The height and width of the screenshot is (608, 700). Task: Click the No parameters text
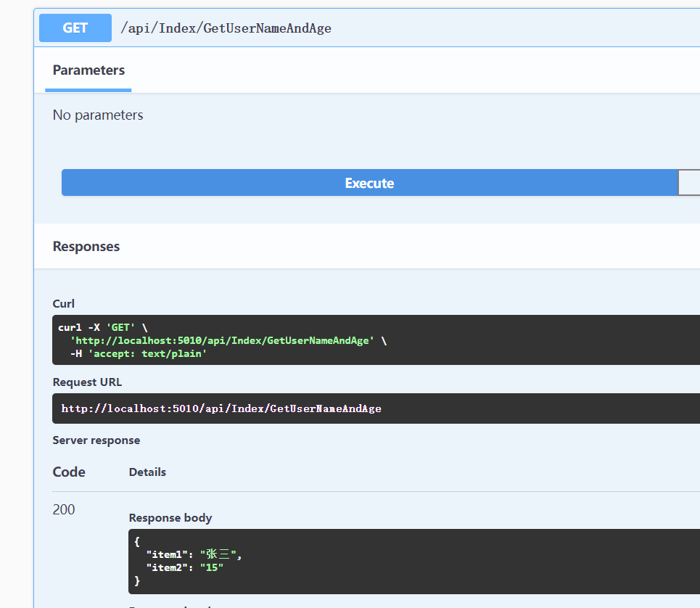[x=98, y=115]
